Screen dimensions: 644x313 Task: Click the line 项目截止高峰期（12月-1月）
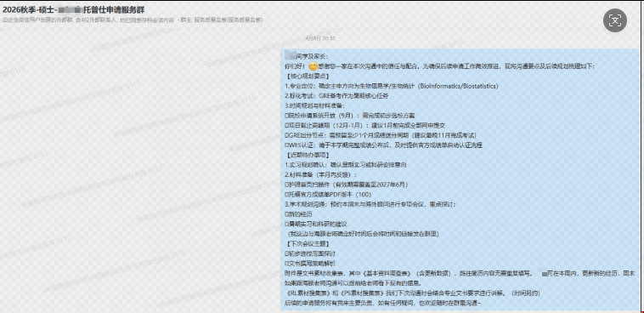(365, 125)
